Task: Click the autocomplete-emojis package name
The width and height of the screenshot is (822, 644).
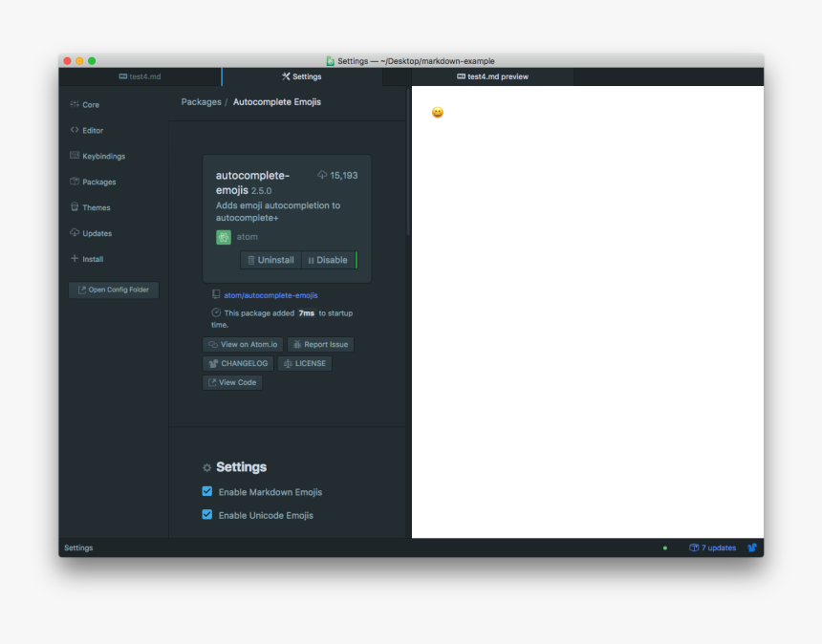Action: pos(252,182)
